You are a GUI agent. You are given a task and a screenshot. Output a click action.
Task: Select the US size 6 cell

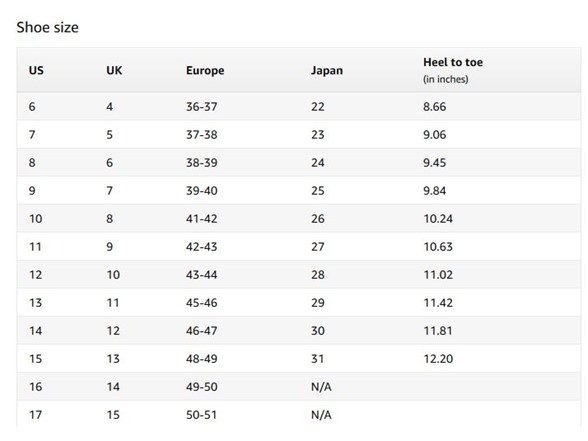[x=32, y=106]
